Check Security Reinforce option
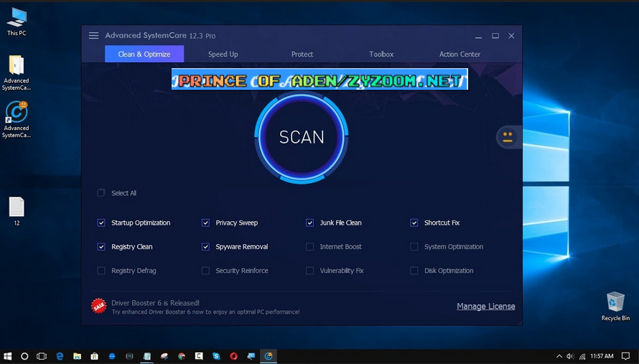The width and height of the screenshot is (639, 364). (x=205, y=271)
